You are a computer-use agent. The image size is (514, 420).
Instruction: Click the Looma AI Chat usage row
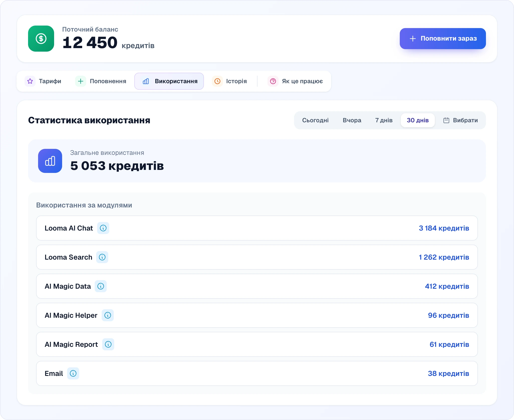pyautogui.click(x=257, y=228)
